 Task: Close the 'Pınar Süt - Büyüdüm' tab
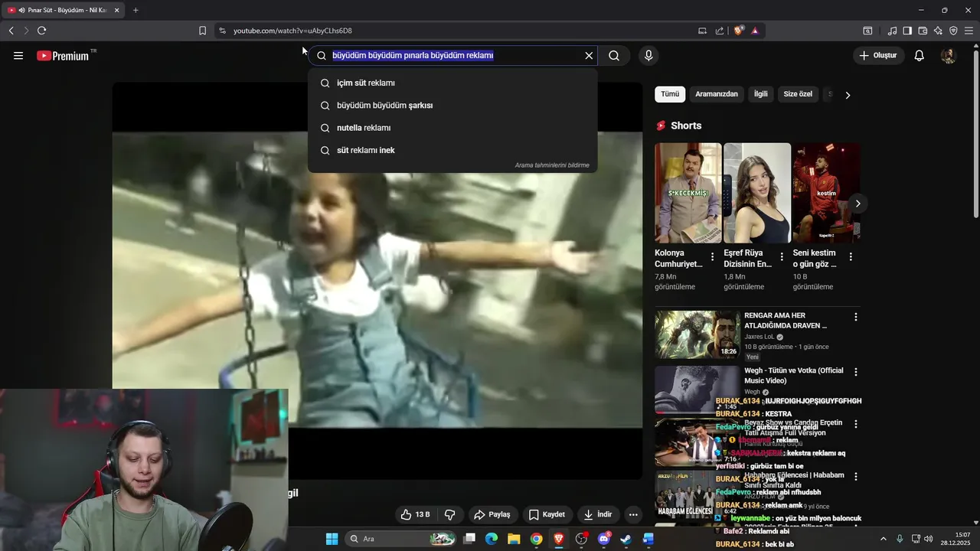[116, 10]
